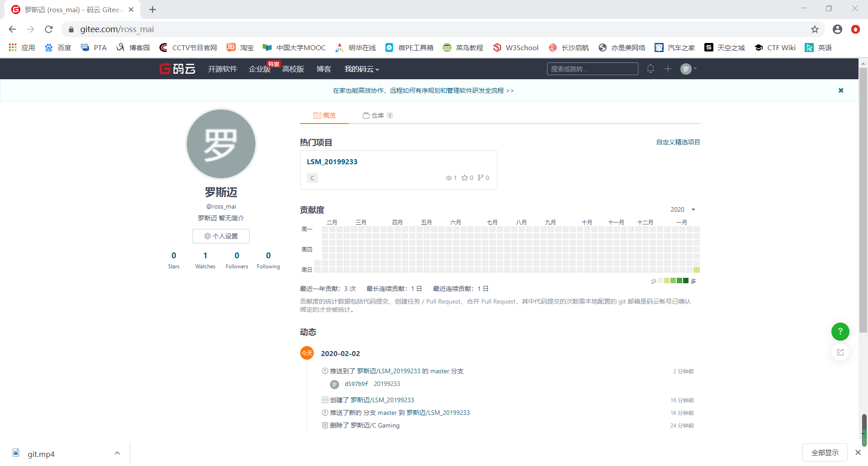
Task: Open the 百度 bookmark
Action: [58, 48]
